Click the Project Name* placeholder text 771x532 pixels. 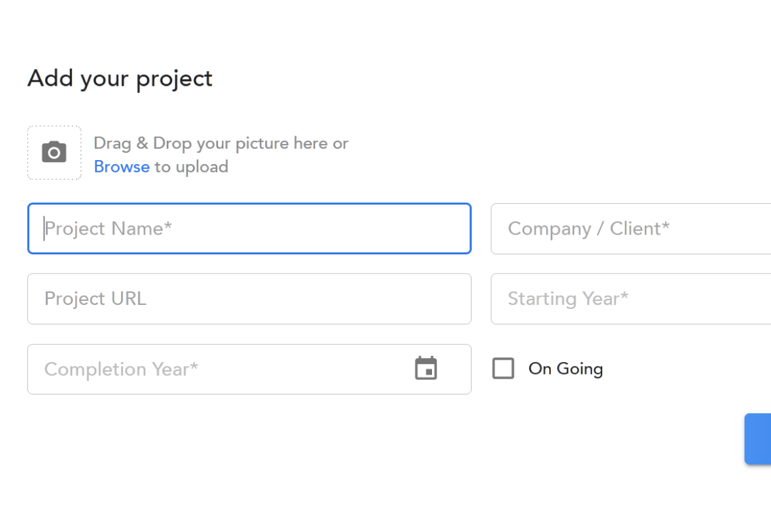[108, 229]
